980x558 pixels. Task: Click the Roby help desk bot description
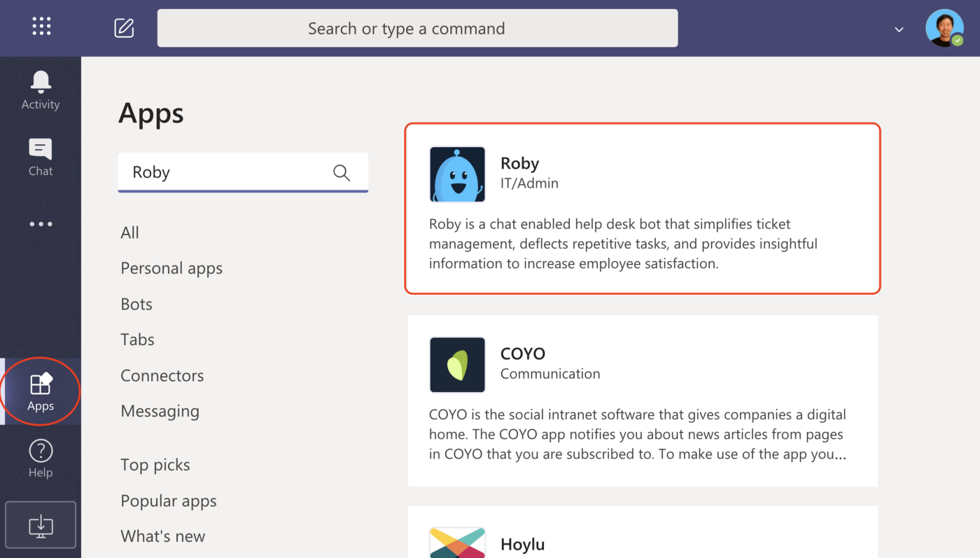pyautogui.click(x=623, y=244)
